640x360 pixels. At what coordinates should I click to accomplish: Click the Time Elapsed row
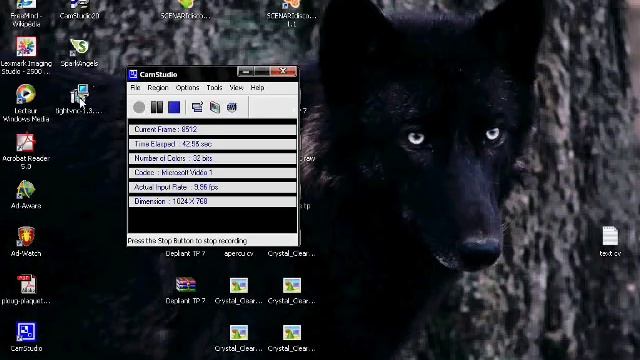coord(212,144)
